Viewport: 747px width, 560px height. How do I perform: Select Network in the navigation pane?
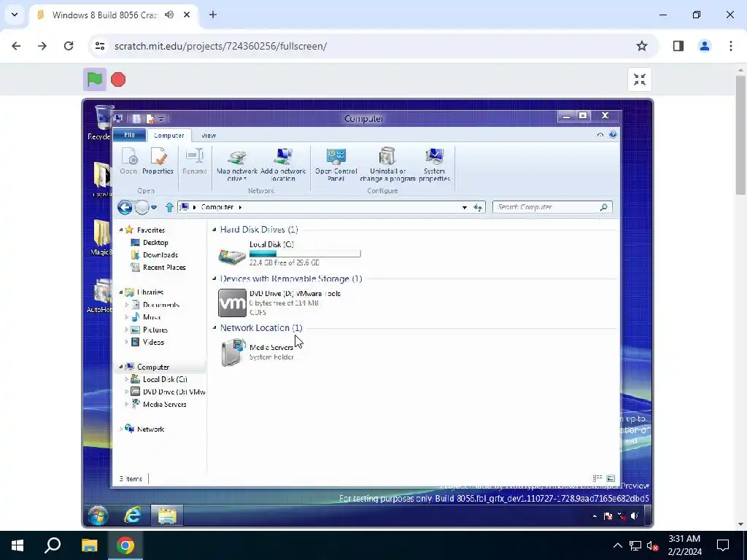(x=144, y=429)
